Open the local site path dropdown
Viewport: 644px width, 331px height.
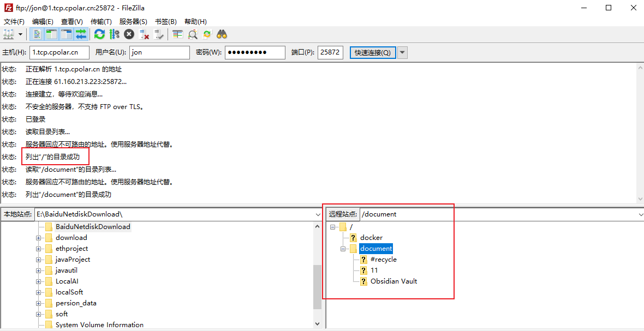pyautogui.click(x=318, y=214)
